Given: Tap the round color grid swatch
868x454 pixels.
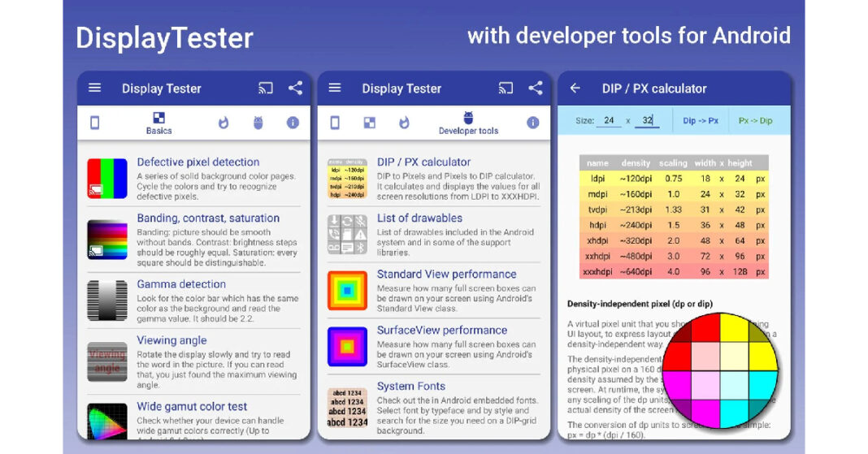Looking at the screenshot, I should click(x=721, y=370).
